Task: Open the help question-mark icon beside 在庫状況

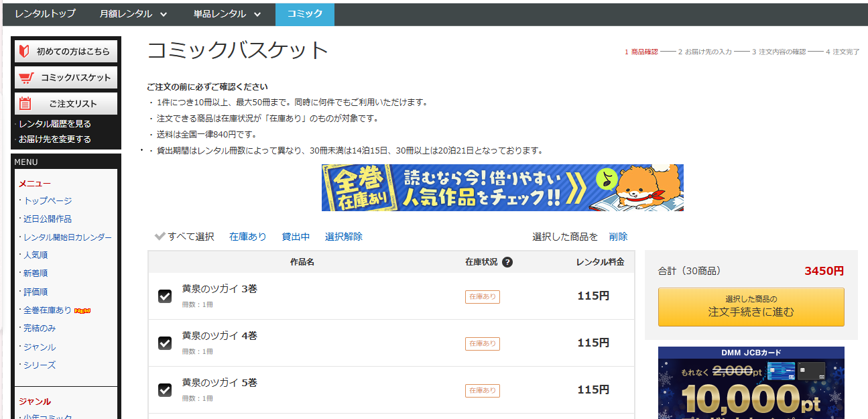Action: click(507, 262)
